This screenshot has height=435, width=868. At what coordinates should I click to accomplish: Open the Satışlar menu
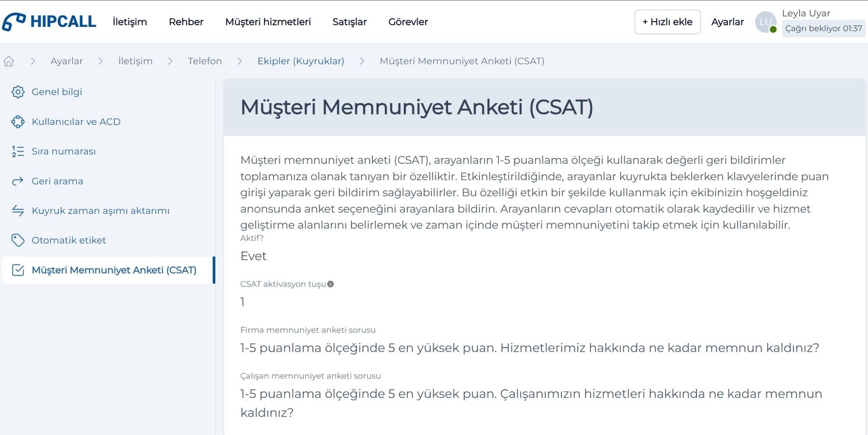[349, 22]
